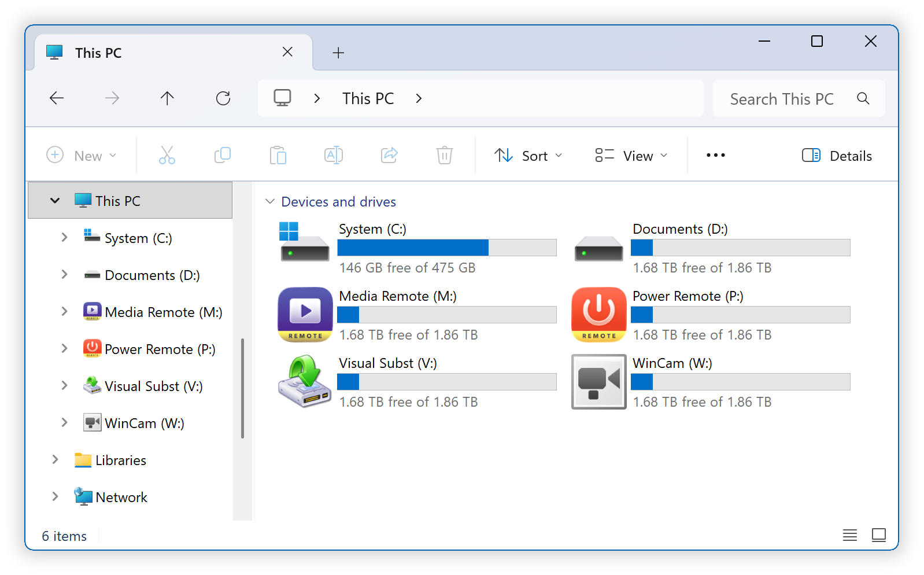Click the Visual Subst (V:) usage bar

coord(447,382)
